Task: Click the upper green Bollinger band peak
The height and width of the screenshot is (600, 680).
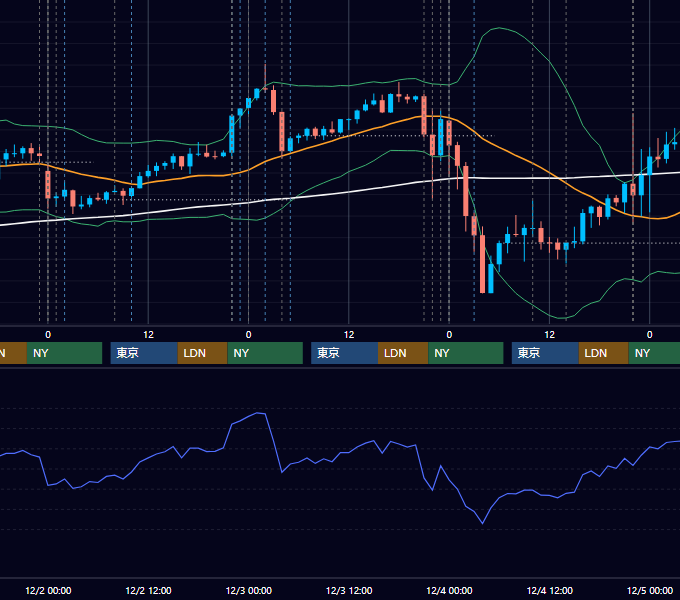Action: click(500, 28)
